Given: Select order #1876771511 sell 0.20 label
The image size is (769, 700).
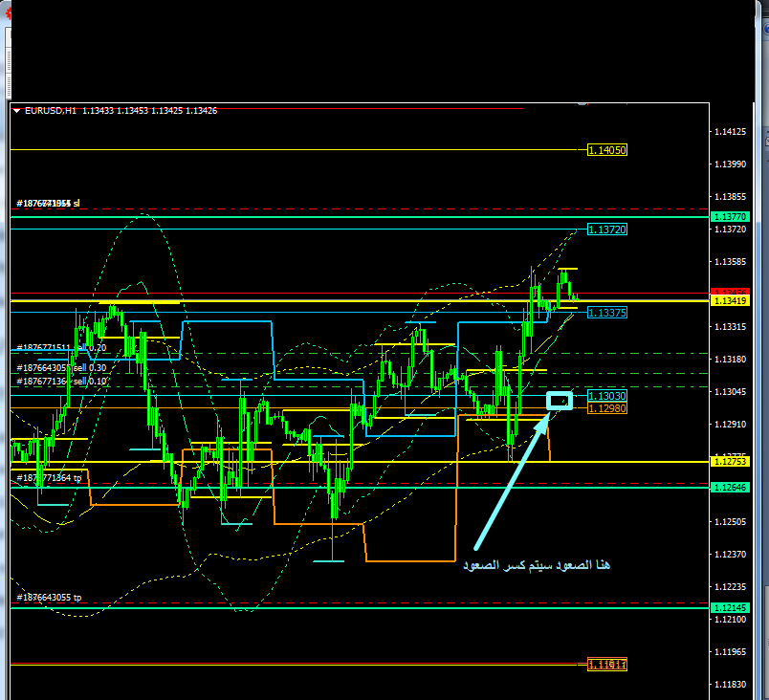Looking at the screenshot, I should click(x=61, y=347).
